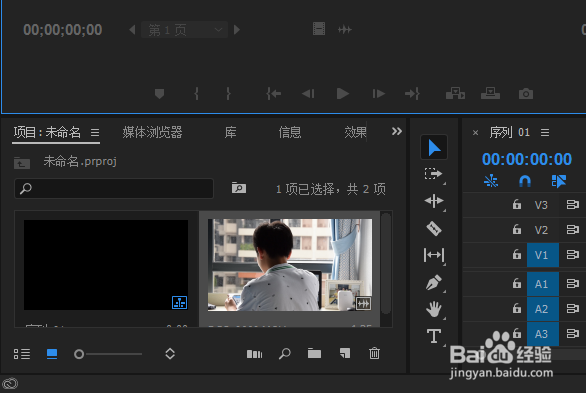Toggle lock on track V1
This screenshot has width=586, height=393.
pos(516,254)
